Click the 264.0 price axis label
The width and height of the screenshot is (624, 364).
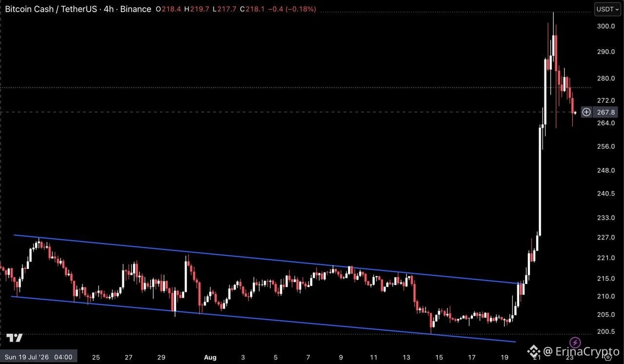pyautogui.click(x=606, y=123)
